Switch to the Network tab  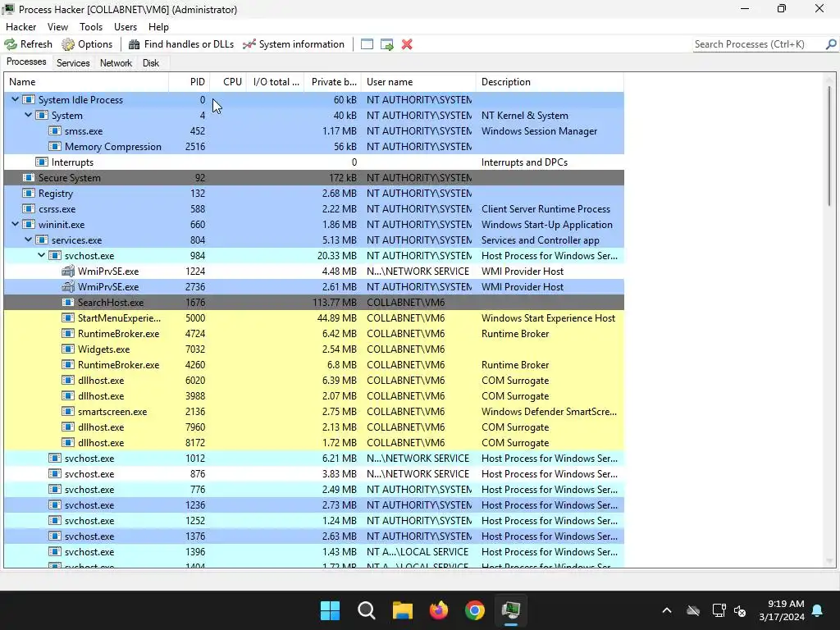[x=116, y=62]
